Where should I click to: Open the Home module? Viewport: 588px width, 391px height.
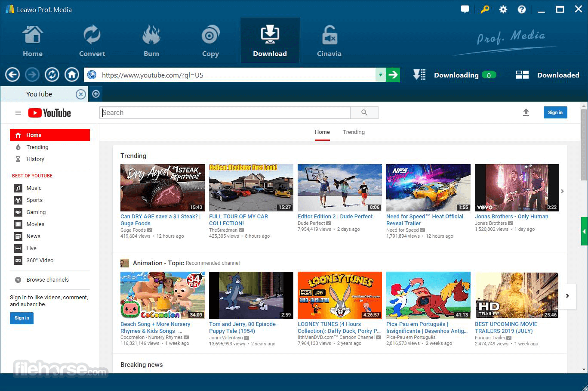pos(33,41)
